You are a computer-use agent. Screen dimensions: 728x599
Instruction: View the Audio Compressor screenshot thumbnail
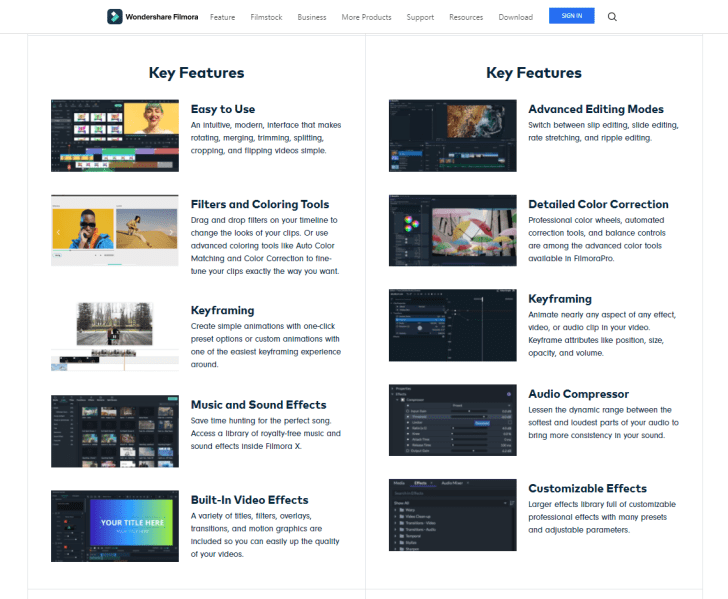click(x=452, y=420)
